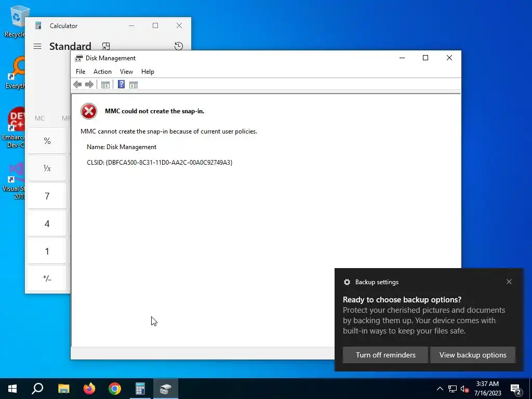The image size is (532, 399).
Task: Toggle Calculator keep on top icon
Action: coord(106,46)
